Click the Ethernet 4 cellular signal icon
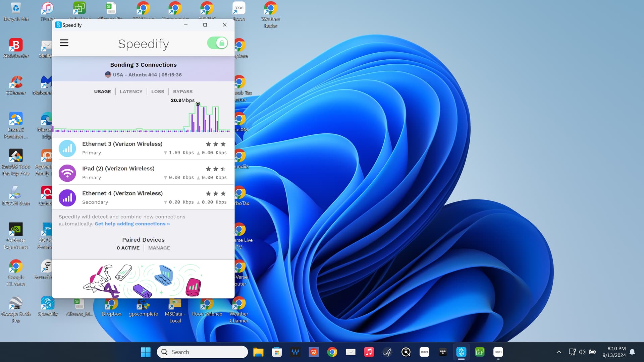Screen dimensions: 644x362 67,198
